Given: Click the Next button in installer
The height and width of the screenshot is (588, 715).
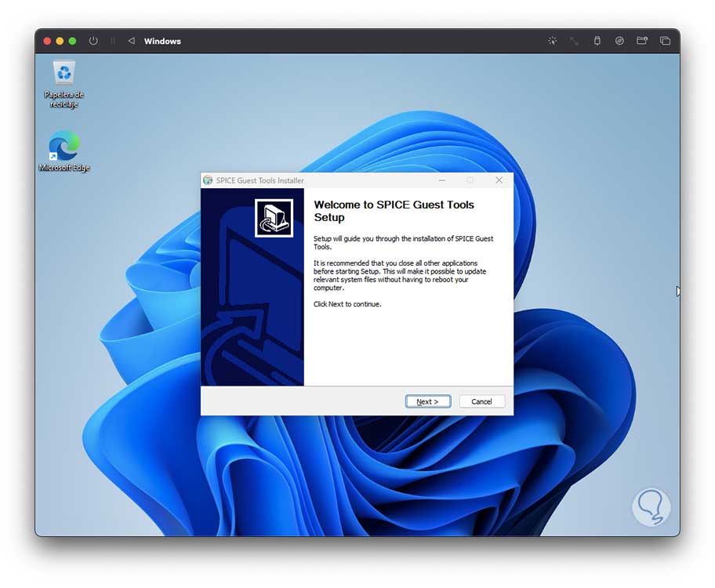Looking at the screenshot, I should click(428, 401).
